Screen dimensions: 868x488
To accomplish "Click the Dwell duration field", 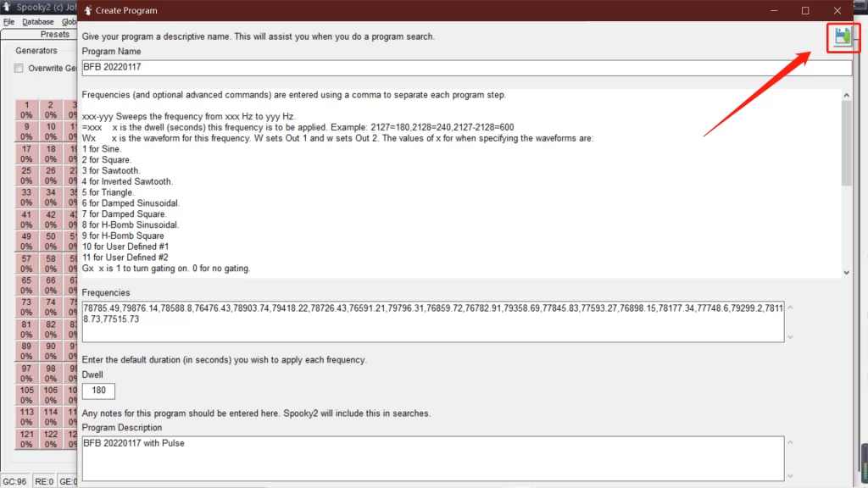I will coord(98,391).
